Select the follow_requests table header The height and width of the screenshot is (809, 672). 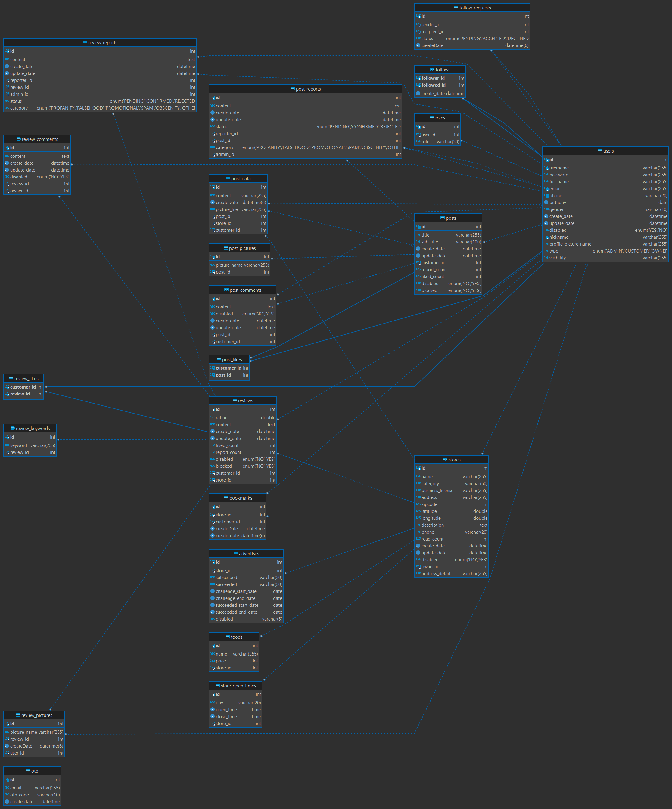pyautogui.click(x=472, y=7)
